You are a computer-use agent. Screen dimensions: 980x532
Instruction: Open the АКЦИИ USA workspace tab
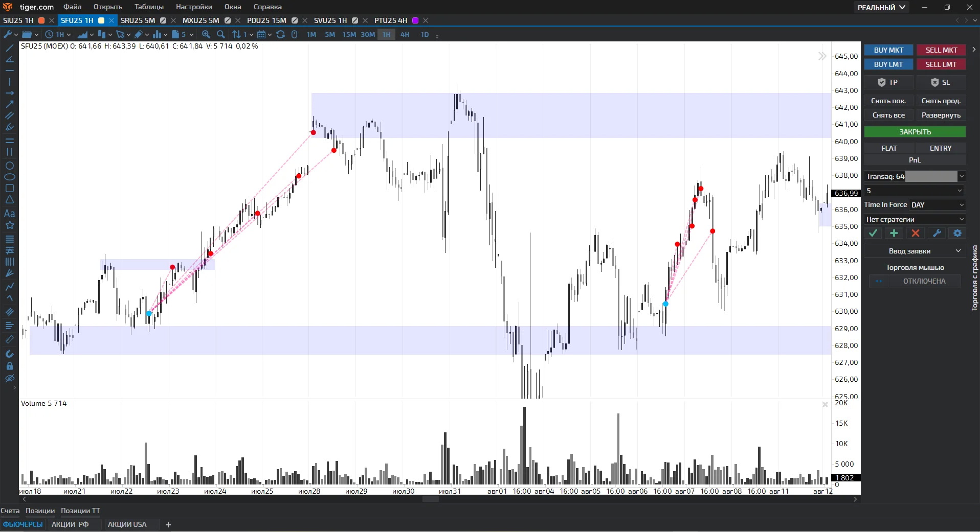[127, 524]
